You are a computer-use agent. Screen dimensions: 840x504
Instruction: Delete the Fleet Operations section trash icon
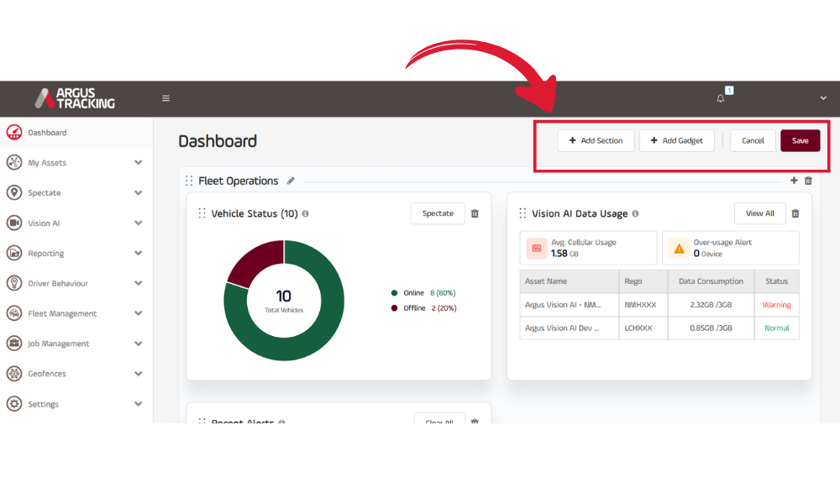(x=808, y=181)
